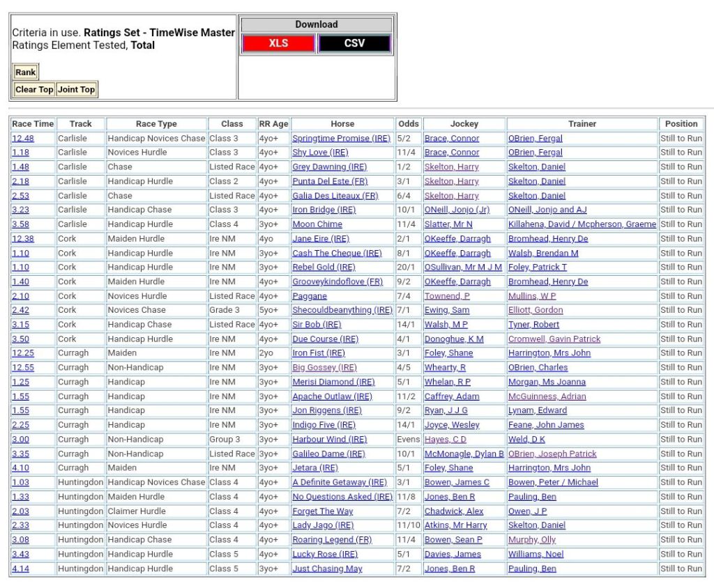Open the 4.14 Huntingdon race time
The image size is (714, 588).
click(20, 568)
